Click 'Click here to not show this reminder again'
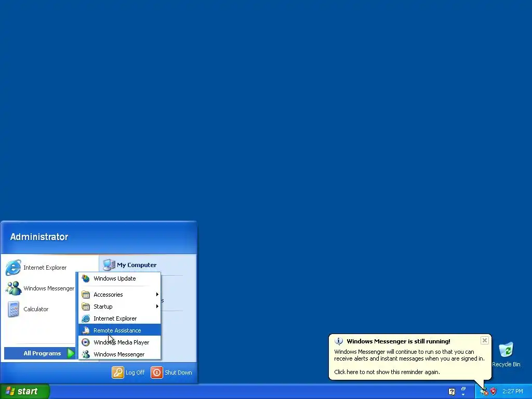 [387, 372]
